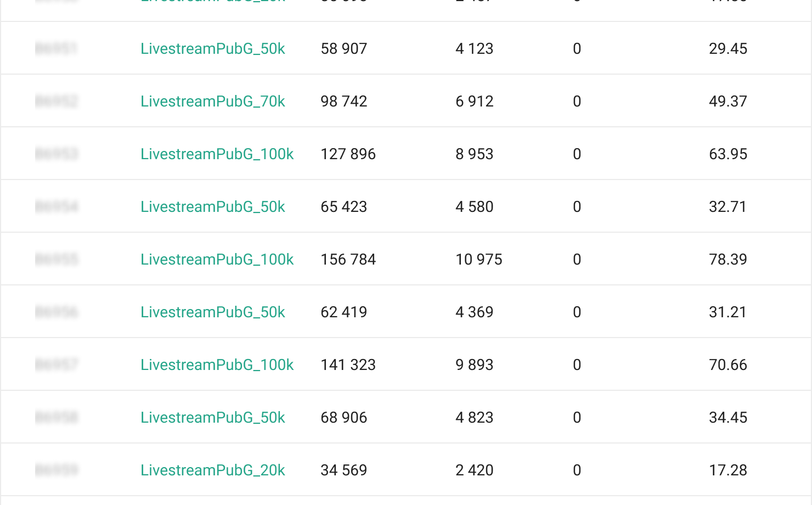Screen dimensions: 812x505
Task: Select the 17.28 value in the last row
Action: coord(728,470)
